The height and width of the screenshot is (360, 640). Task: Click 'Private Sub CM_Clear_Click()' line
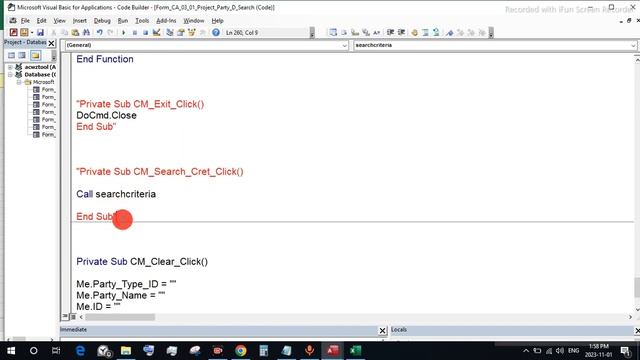coord(142,262)
